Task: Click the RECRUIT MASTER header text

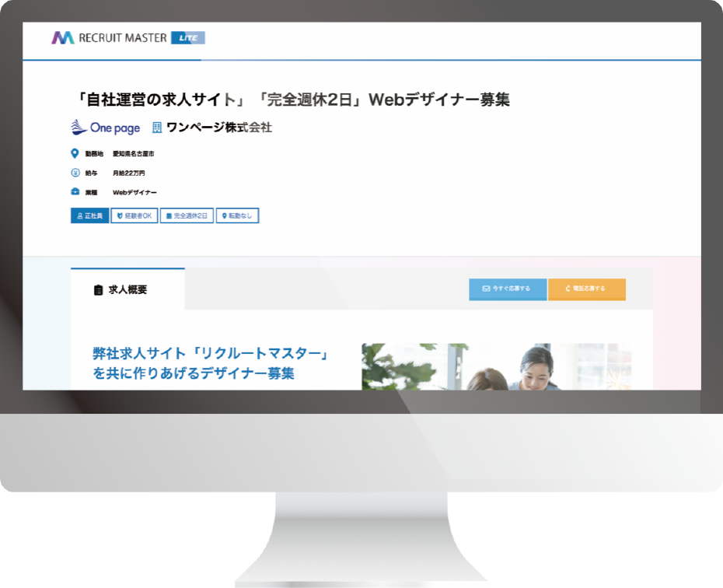Action: 123,37
